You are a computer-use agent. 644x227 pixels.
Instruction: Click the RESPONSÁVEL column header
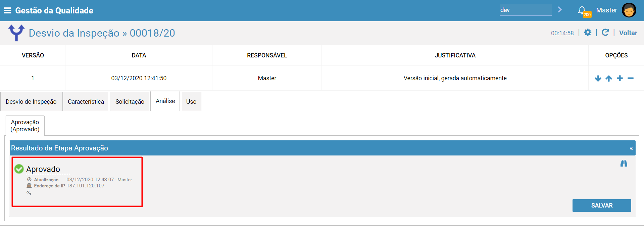tap(267, 55)
